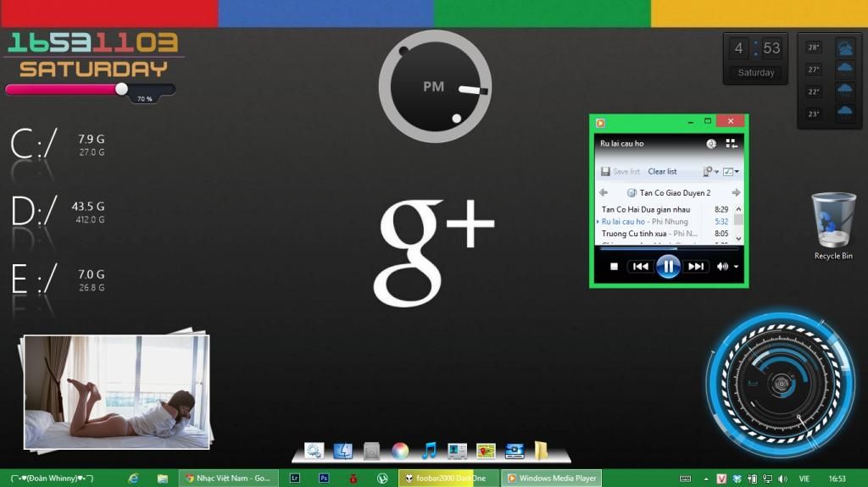Open Internet Explorer from the taskbar

coord(133,479)
